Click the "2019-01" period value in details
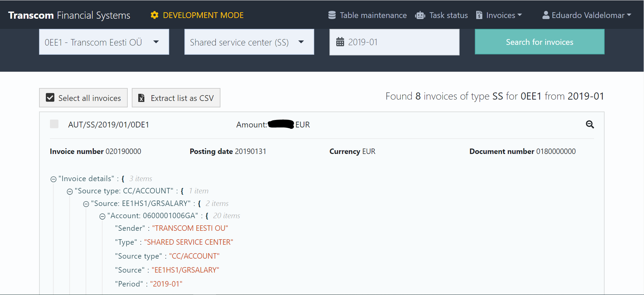644x295 pixels. (x=166, y=284)
